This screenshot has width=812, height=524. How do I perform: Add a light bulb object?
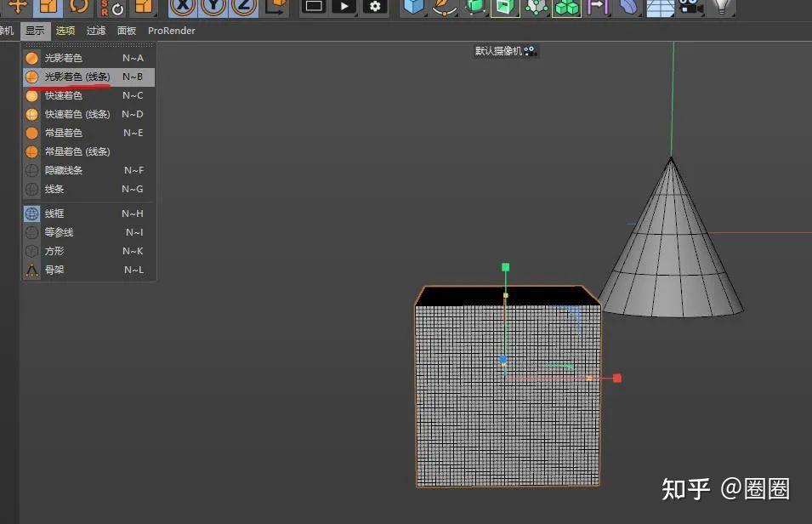(x=722, y=8)
